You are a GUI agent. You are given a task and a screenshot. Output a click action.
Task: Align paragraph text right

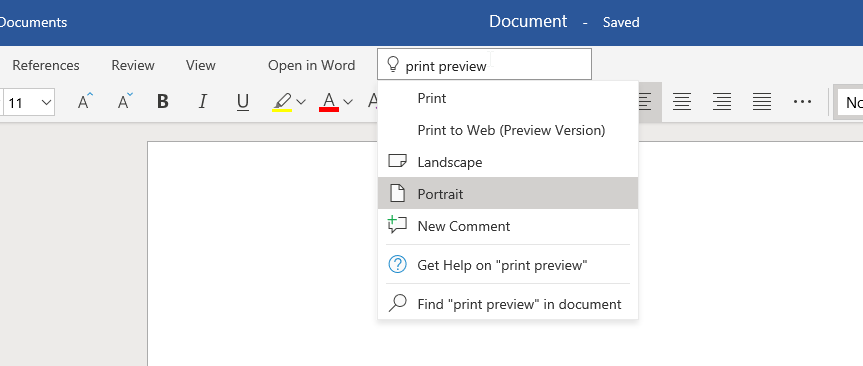coord(722,102)
